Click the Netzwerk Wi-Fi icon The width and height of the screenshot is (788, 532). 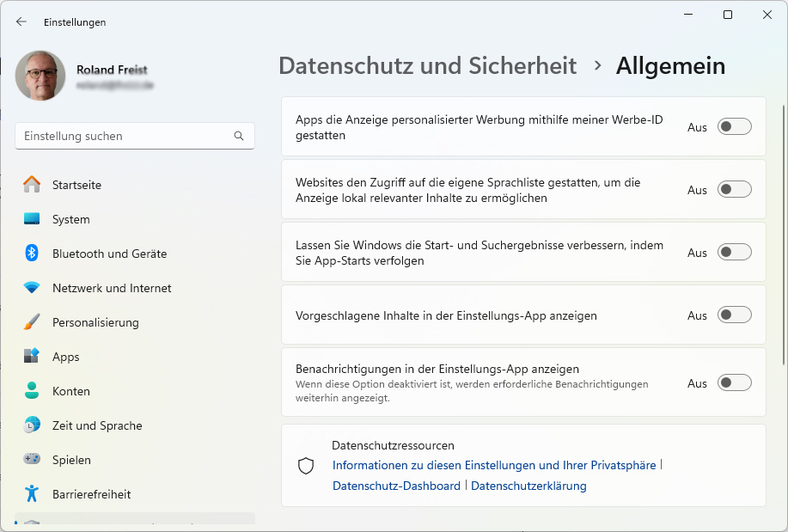(x=32, y=288)
